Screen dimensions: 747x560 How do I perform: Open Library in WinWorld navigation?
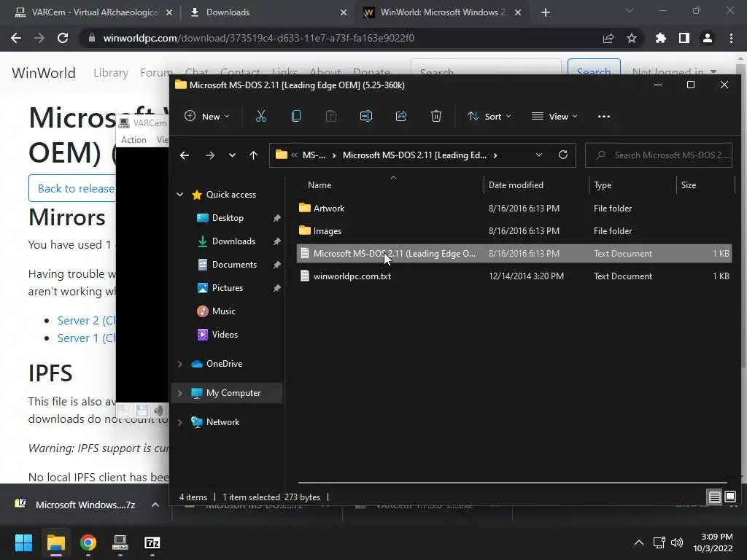111,72
